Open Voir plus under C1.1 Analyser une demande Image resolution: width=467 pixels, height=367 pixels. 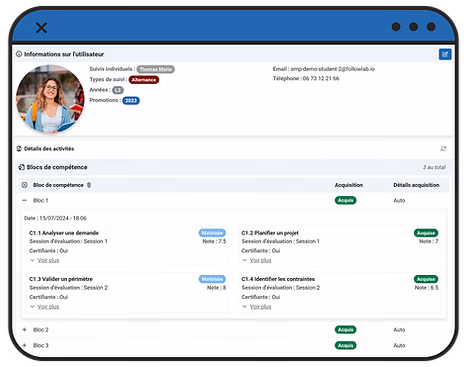pos(48,260)
